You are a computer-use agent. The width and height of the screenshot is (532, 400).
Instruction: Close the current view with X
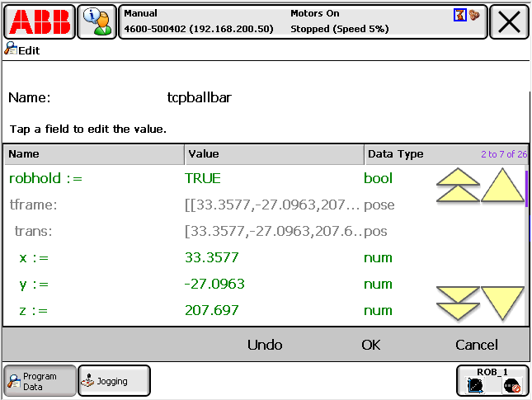(509, 22)
